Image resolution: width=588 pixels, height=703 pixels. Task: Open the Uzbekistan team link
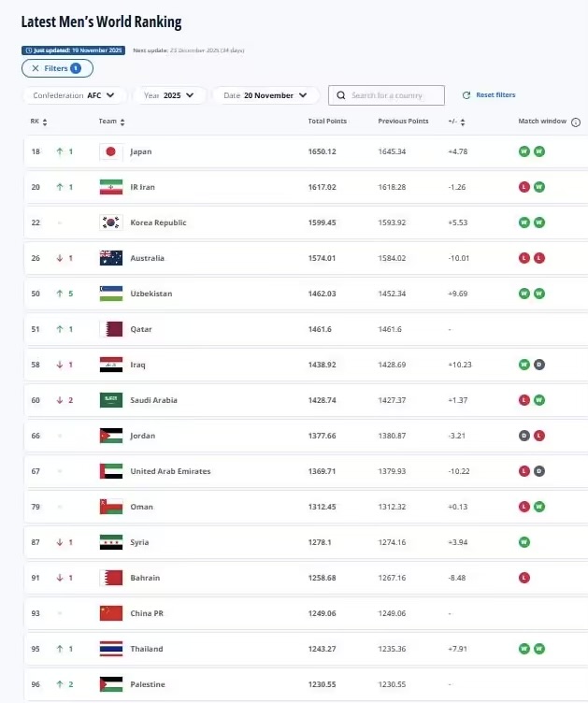150,294
